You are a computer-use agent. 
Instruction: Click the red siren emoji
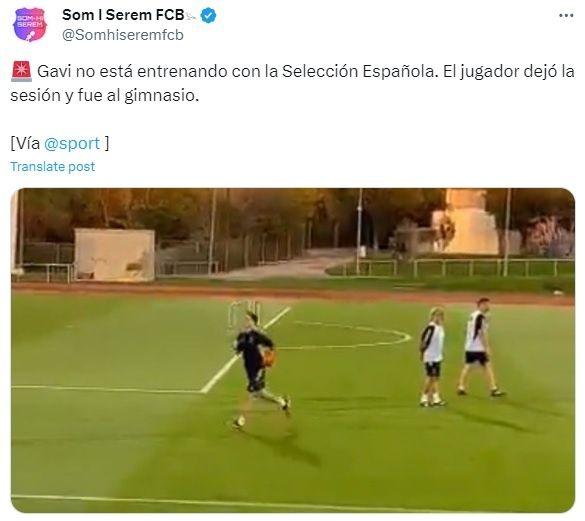pyautogui.click(x=21, y=72)
